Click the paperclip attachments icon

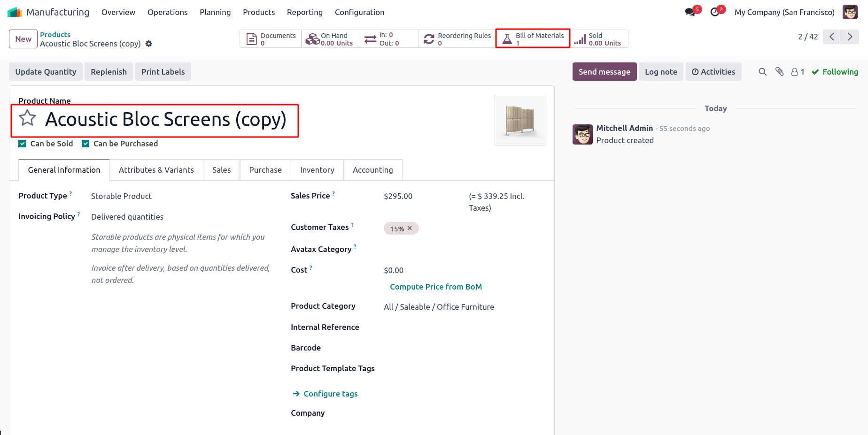(780, 72)
